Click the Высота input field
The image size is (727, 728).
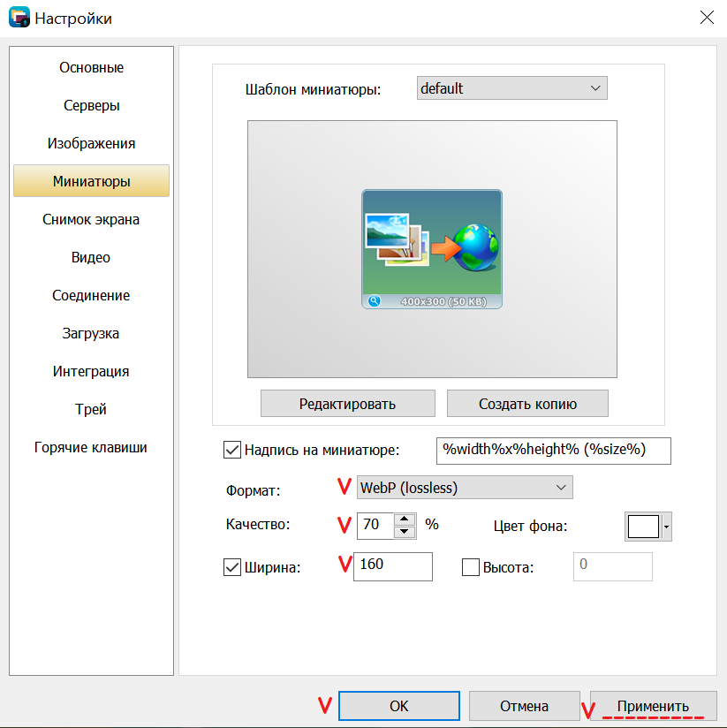(x=613, y=566)
